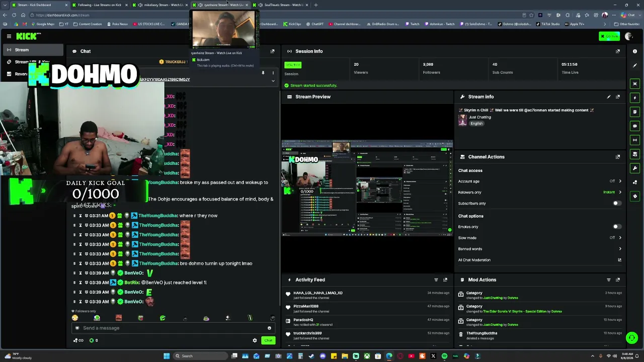Pop out the Session Info panel
Image resolution: width=644 pixels, height=362 pixels.
pyautogui.click(x=618, y=51)
